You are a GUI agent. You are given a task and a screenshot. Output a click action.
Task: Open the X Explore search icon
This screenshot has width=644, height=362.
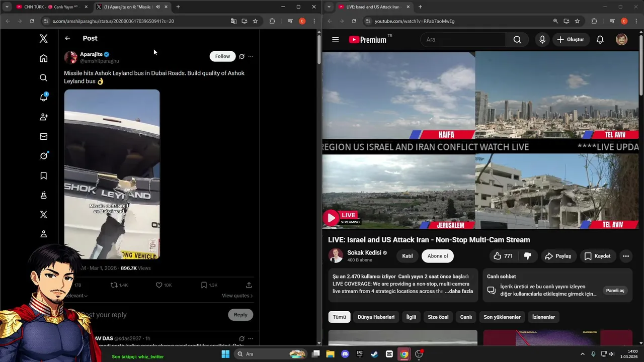point(44,77)
